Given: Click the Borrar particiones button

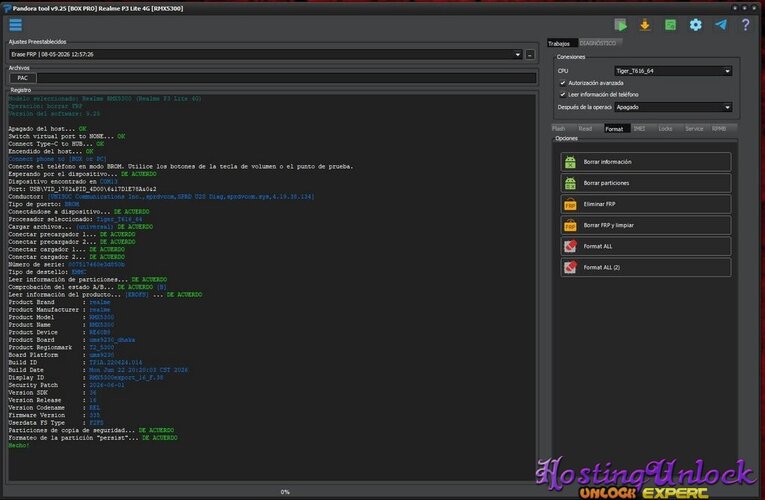Looking at the screenshot, I should (x=645, y=183).
